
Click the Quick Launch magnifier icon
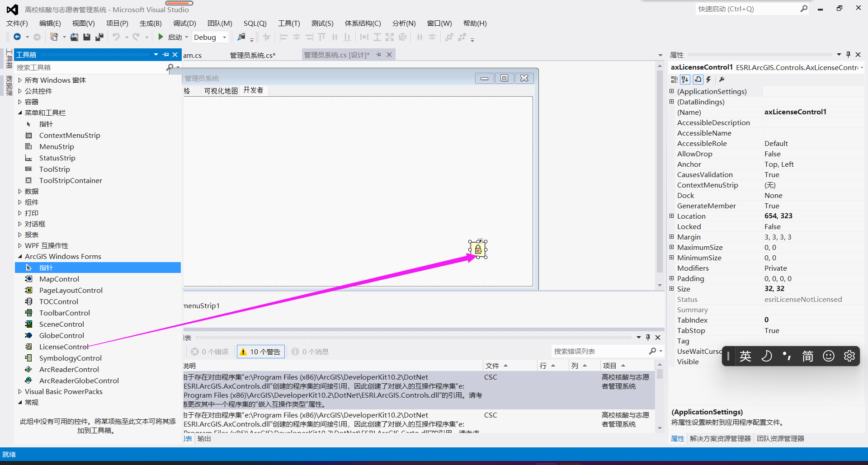pyautogui.click(x=804, y=9)
